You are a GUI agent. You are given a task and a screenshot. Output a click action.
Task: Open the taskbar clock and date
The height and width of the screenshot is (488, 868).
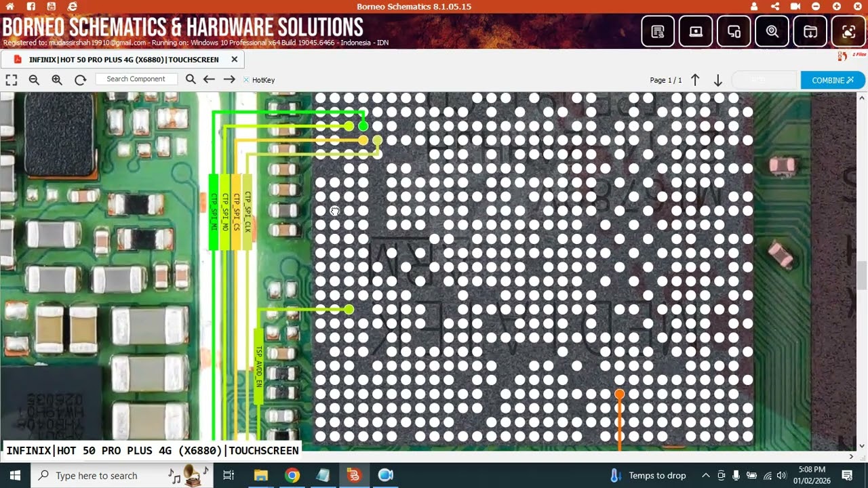tap(812, 475)
